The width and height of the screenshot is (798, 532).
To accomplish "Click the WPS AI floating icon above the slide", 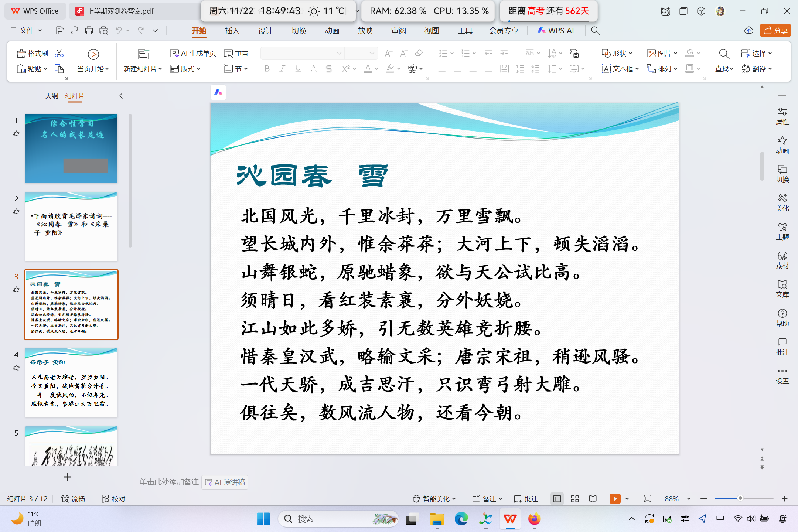I will [x=218, y=92].
